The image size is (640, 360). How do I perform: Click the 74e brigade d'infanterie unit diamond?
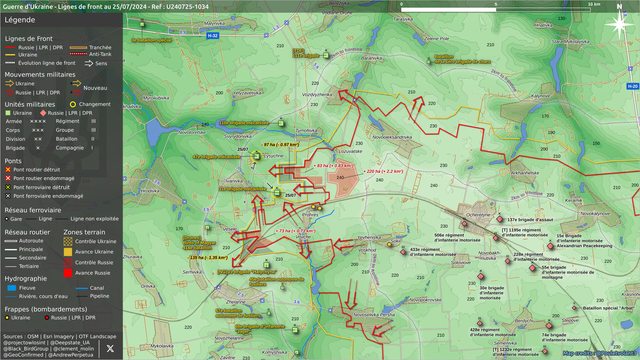point(549,326)
